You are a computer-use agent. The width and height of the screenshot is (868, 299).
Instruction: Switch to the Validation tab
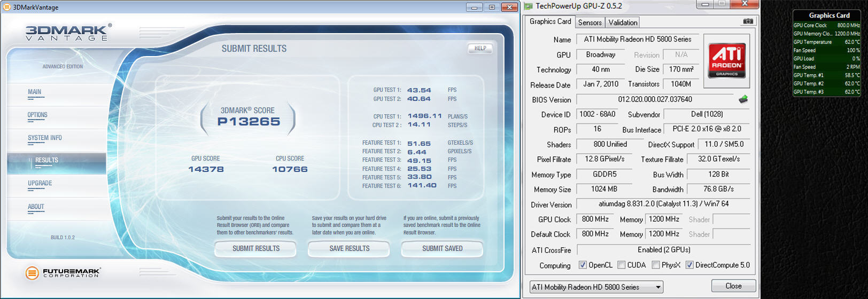(623, 22)
